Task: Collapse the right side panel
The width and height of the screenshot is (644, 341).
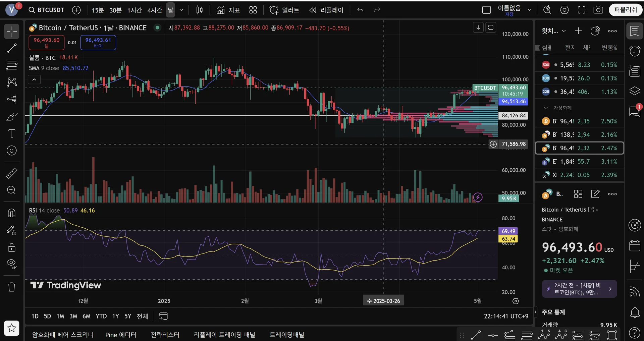Action: (535, 312)
